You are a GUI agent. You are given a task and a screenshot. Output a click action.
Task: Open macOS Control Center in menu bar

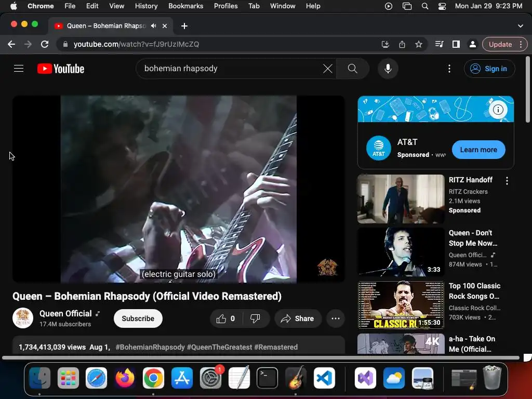coord(442,6)
